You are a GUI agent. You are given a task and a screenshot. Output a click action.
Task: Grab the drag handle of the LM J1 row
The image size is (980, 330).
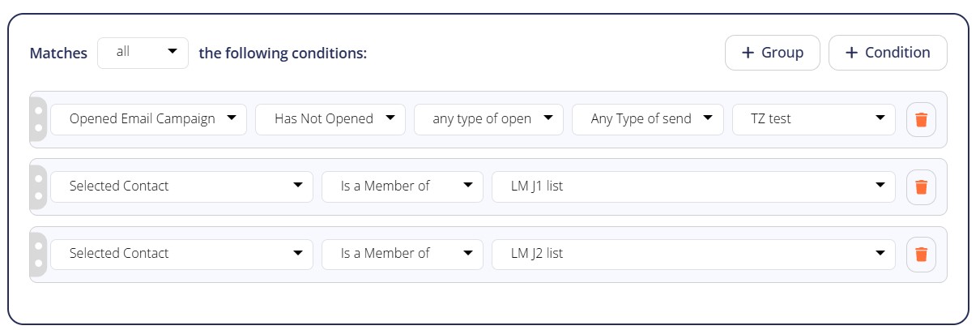(38, 186)
